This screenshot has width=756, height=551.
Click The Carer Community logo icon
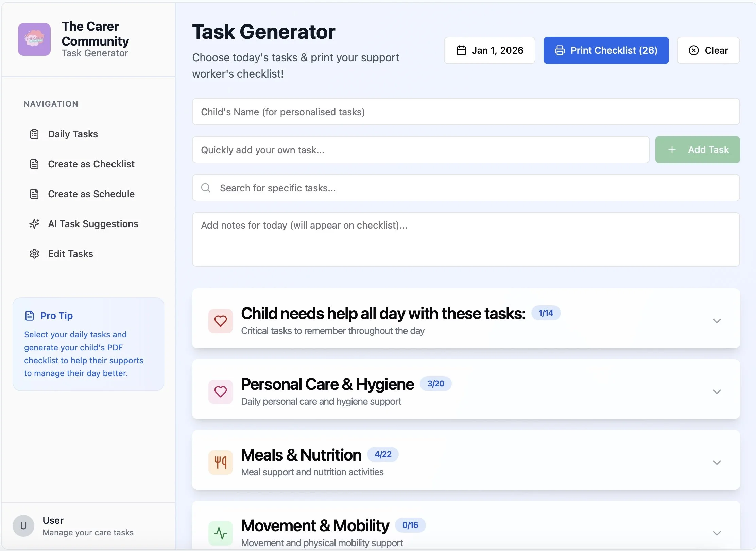pos(34,39)
